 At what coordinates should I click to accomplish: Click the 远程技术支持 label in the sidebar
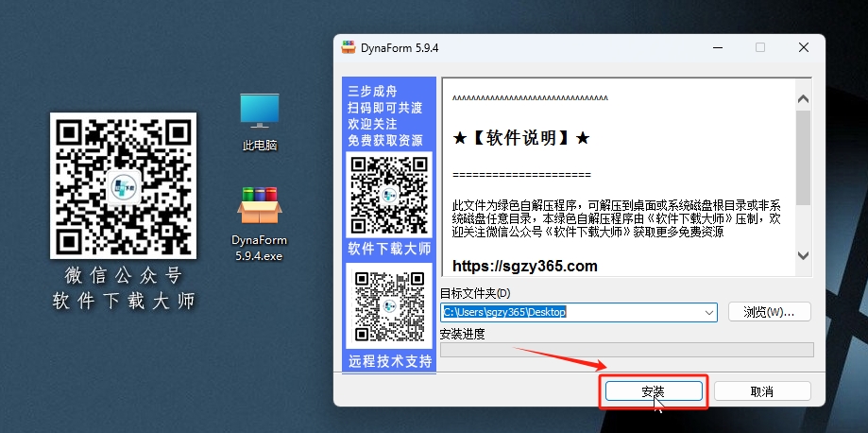coord(390,361)
